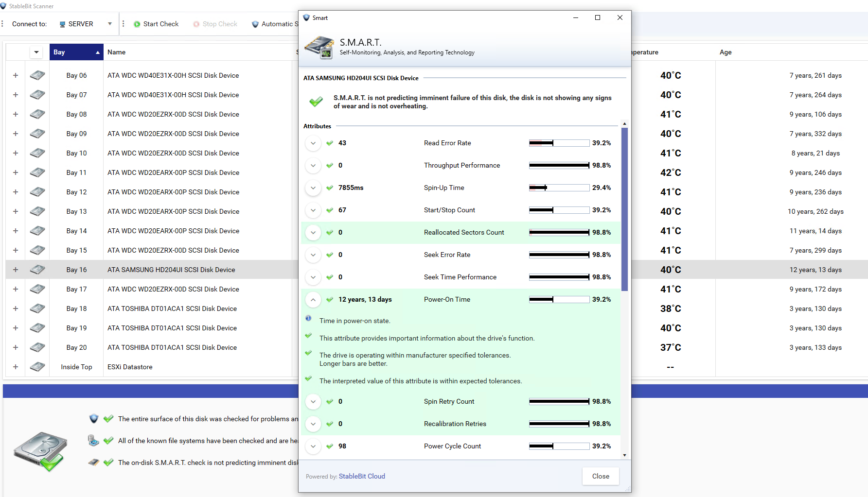Click the attributes list scrollbar down arrow

[x=624, y=455]
